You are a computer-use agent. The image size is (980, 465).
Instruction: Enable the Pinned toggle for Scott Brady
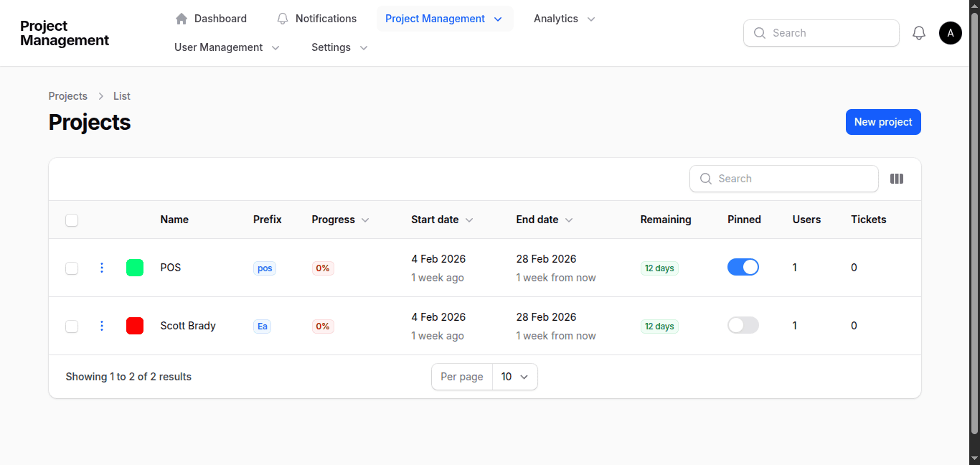[743, 324]
